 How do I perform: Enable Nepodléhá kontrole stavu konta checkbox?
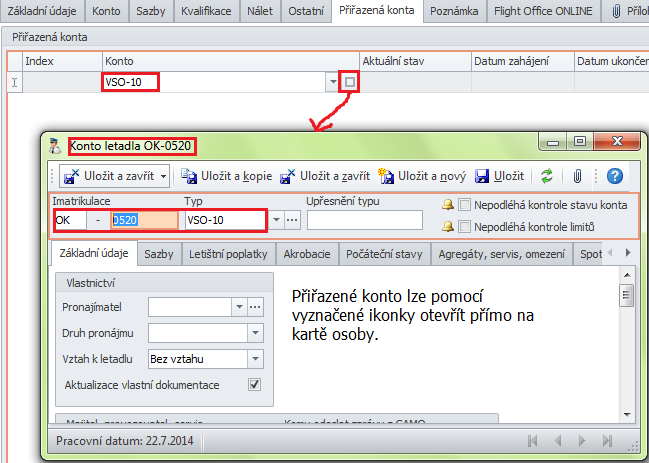464,204
